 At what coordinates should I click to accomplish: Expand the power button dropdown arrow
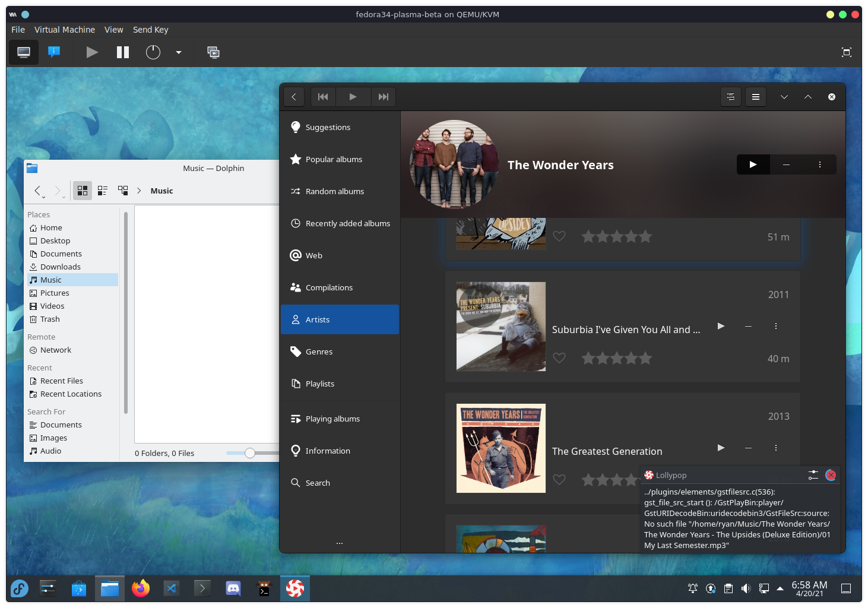[179, 52]
